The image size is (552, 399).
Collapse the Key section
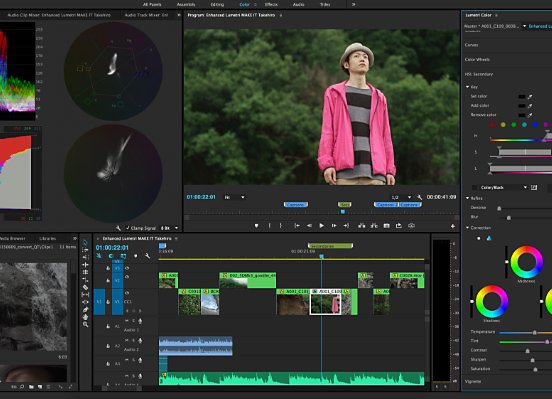pyautogui.click(x=468, y=87)
